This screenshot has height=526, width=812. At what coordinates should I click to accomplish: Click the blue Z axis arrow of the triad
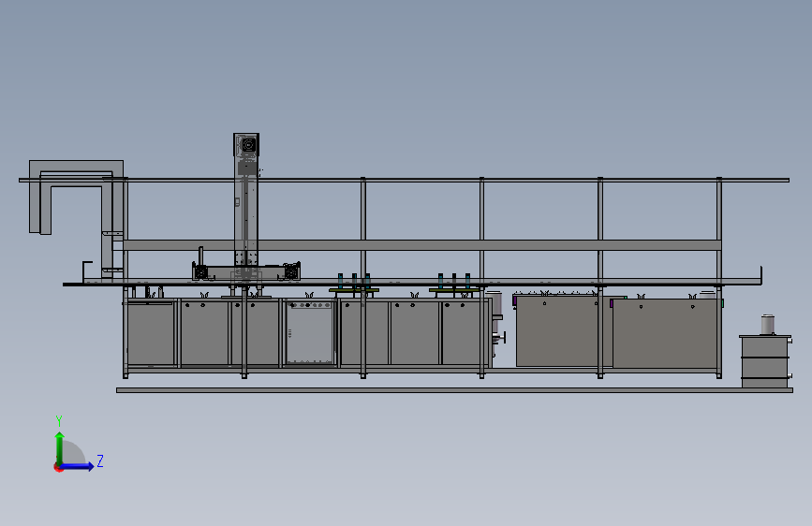[x=77, y=466]
